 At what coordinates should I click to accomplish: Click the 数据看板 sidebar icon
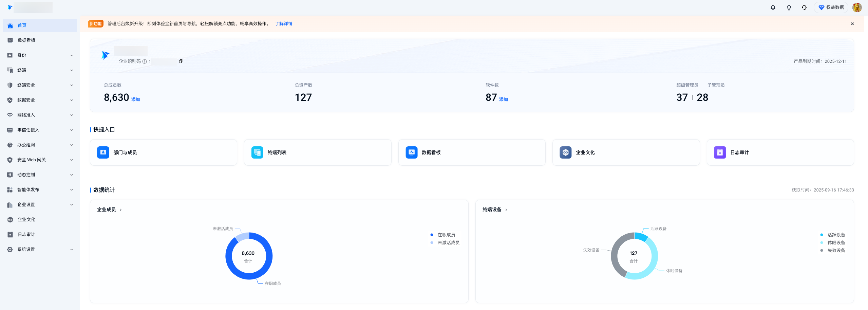pos(10,40)
